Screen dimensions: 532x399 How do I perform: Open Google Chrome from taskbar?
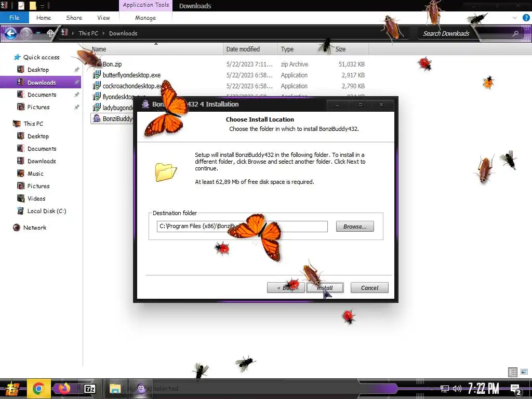pos(38,389)
